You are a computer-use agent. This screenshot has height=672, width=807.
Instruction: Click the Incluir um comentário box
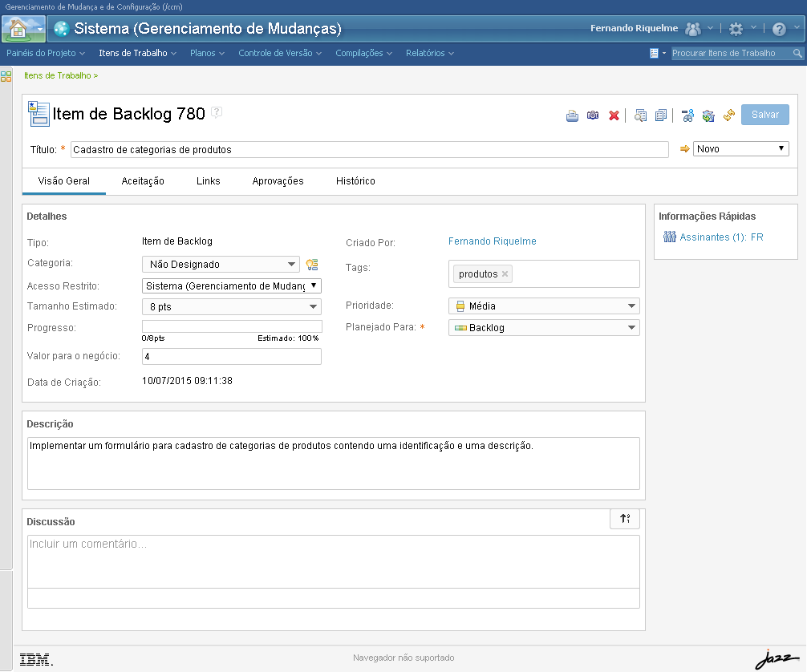pos(334,562)
